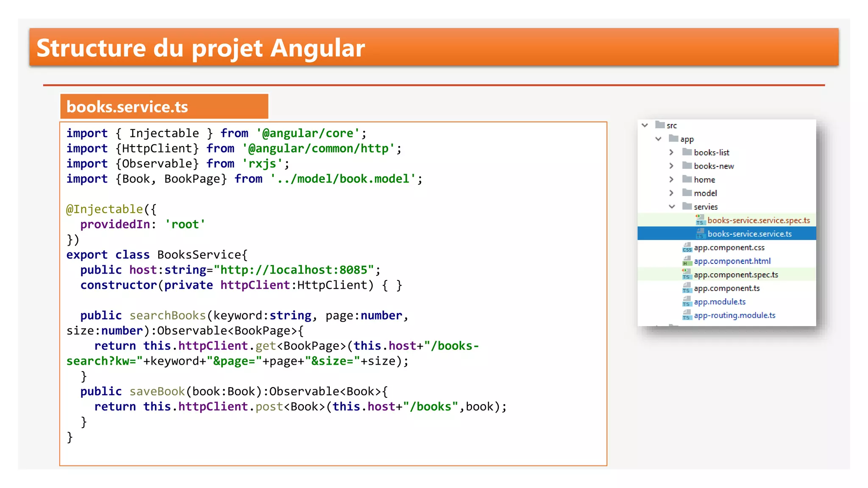Open app.component.css file

pyautogui.click(x=729, y=247)
